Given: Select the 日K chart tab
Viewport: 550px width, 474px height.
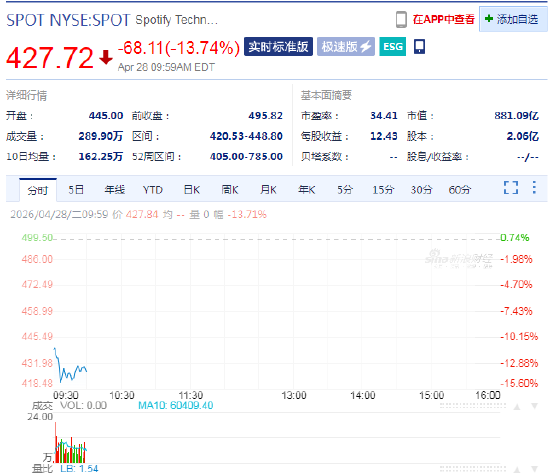Looking at the screenshot, I should pos(192,190).
